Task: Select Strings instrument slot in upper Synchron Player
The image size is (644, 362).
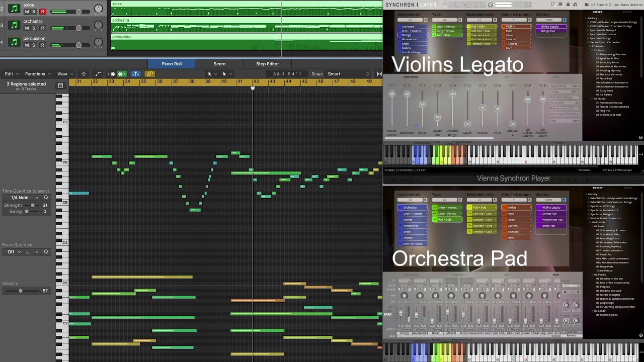Action: (412, 35)
